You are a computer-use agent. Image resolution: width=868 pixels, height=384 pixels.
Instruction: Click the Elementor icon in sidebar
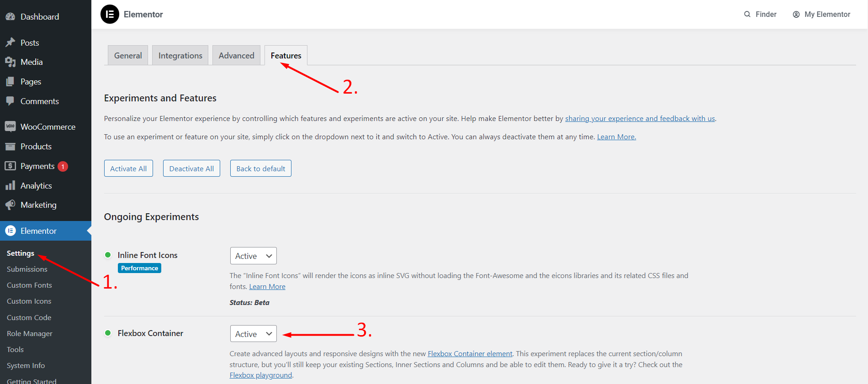10,231
